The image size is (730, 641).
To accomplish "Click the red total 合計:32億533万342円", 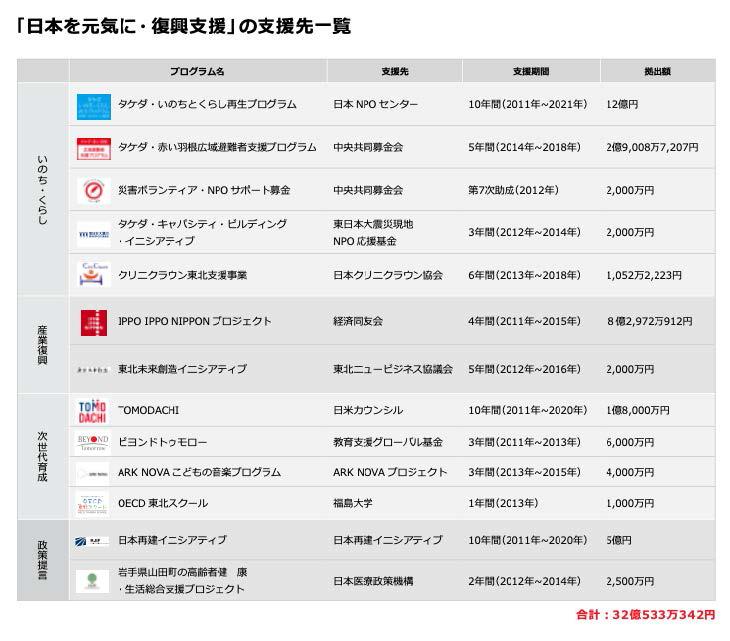I will [x=645, y=614].
